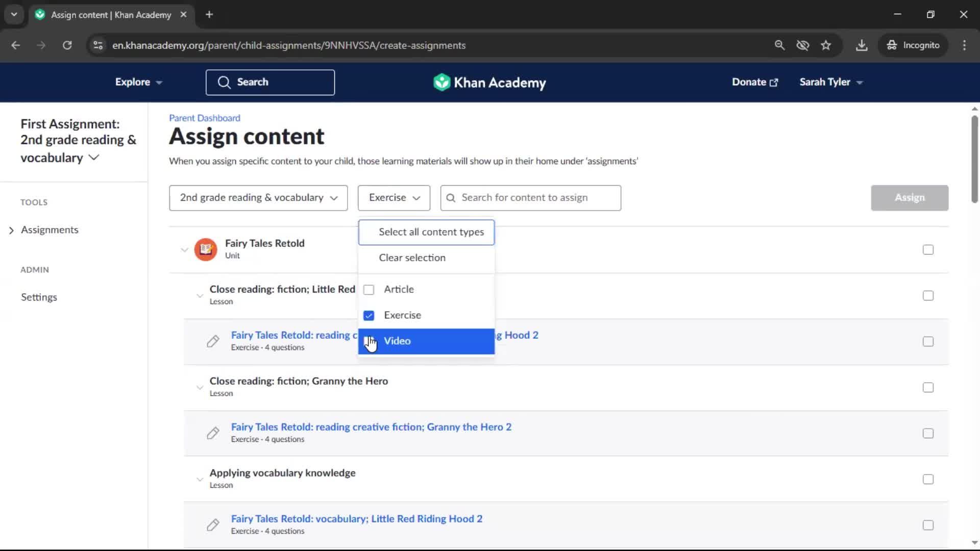Click the scrollbar down arrow
Viewport: 980px width, 551px height.
click(974, 542)
